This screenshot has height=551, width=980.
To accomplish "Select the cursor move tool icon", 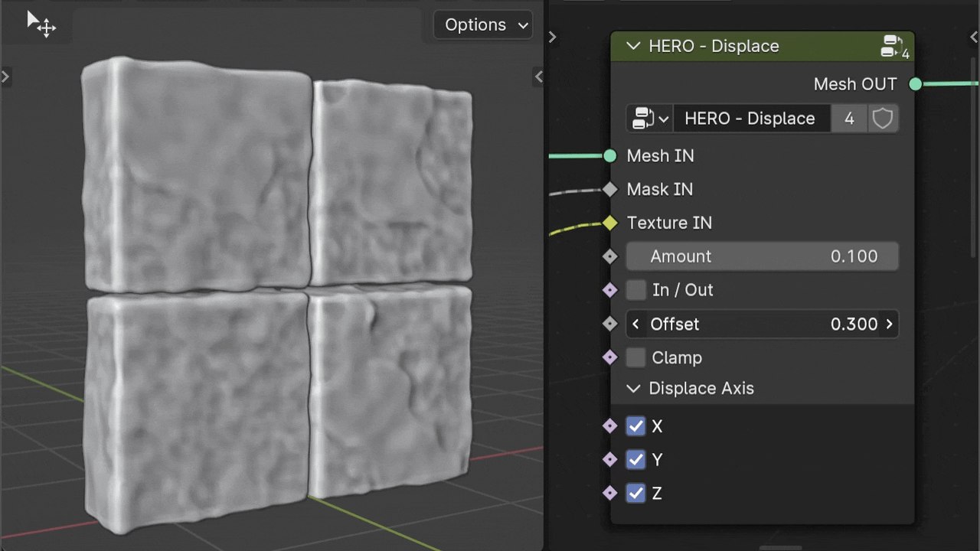I will (42, 24).
